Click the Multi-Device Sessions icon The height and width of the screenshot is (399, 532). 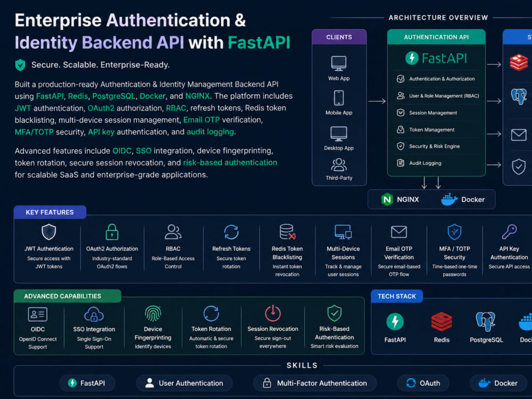(x=343, y=232)
